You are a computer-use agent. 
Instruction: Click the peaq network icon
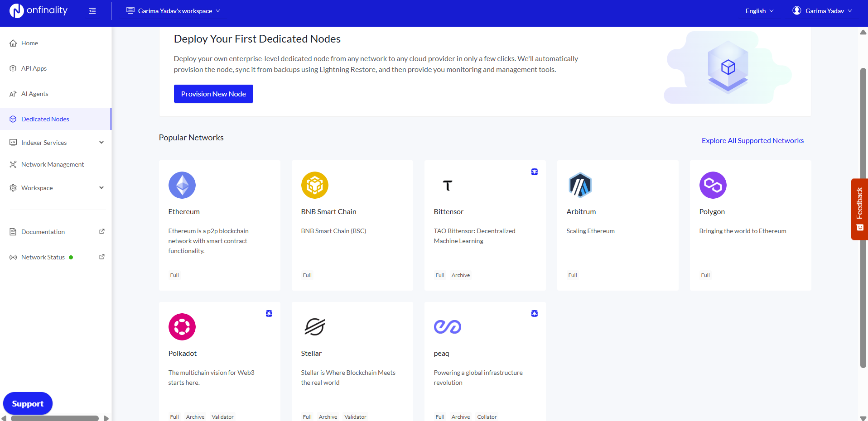tap(447, 326)
